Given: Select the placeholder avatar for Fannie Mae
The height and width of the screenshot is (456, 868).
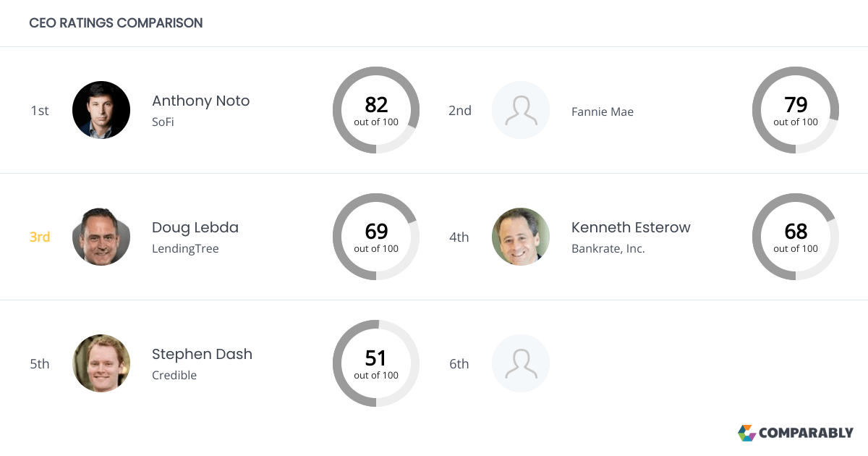Looking at the screenshot, I should (521, 110).
